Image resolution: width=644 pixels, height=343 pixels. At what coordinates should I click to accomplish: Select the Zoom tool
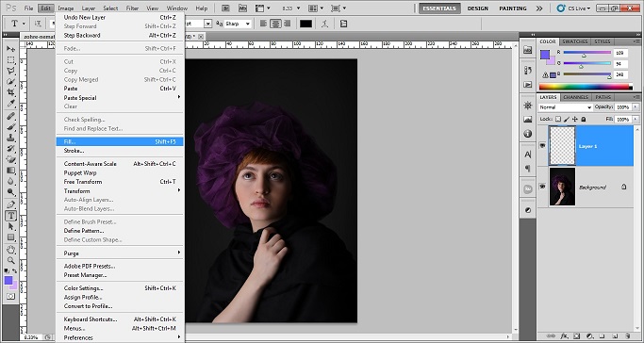[10, 260]
